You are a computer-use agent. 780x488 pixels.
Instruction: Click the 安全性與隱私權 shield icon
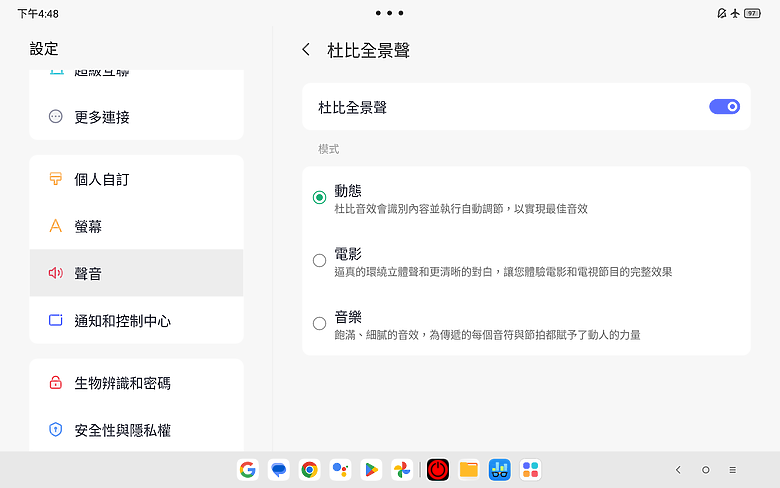pos(56,429)
